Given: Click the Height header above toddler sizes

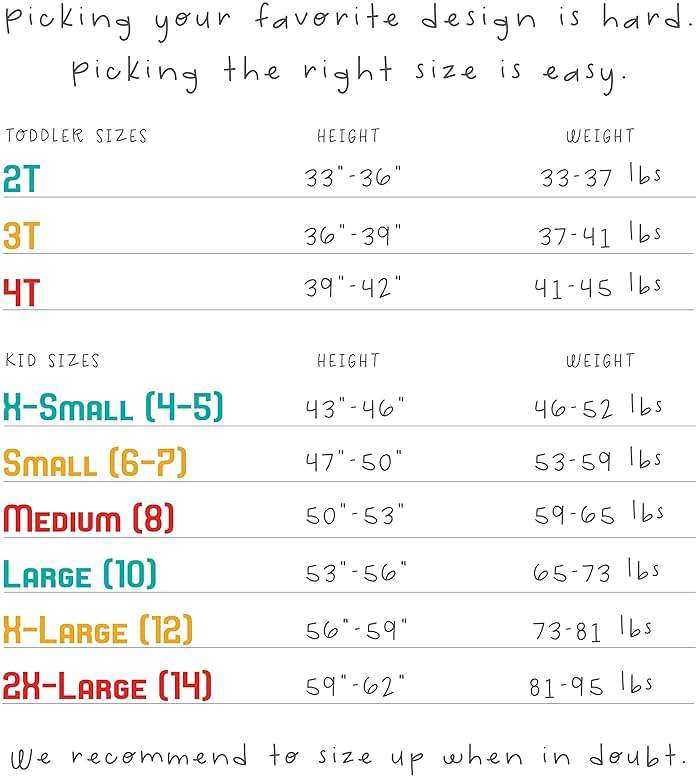Looking at the screenshot, I should coord(348,136).
